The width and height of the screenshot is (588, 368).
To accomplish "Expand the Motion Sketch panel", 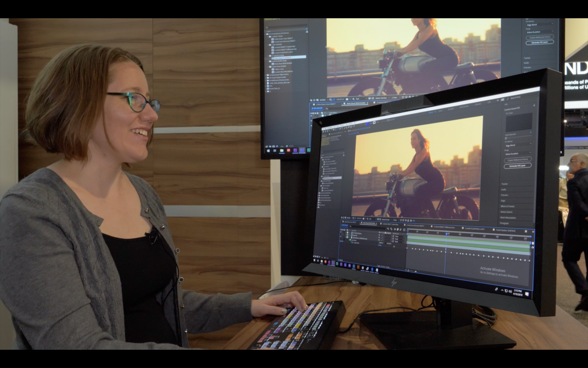I will 506,212.
